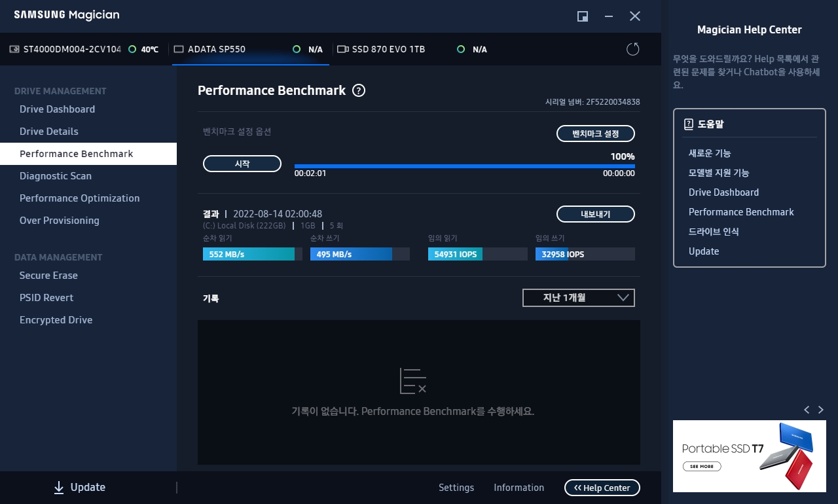Open Update help topic
Screen dimensions: 838x504
tap(704, 251)
